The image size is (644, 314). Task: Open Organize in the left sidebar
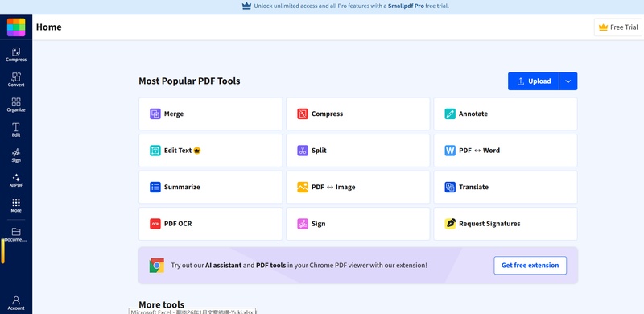[x=16, y=105]
